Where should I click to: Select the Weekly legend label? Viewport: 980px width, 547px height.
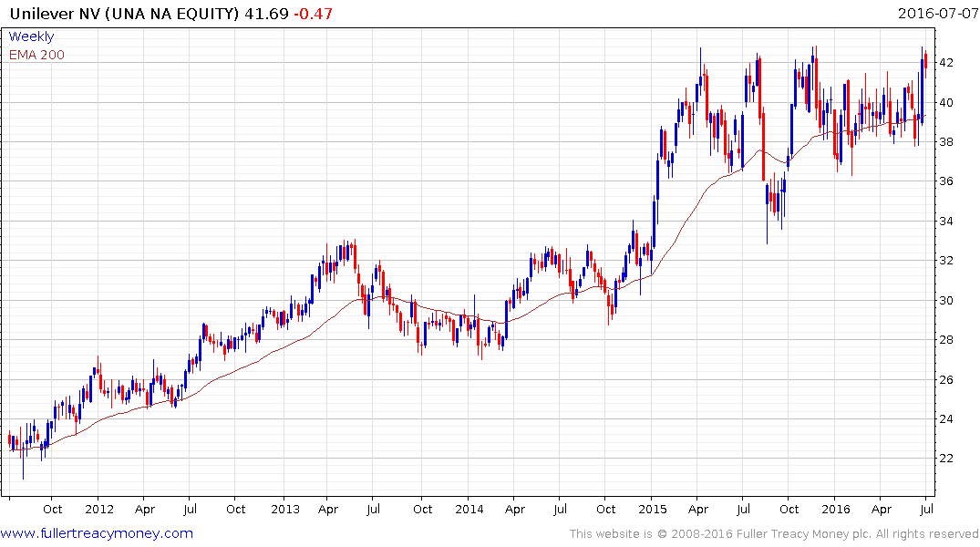[x=31, y=36]
